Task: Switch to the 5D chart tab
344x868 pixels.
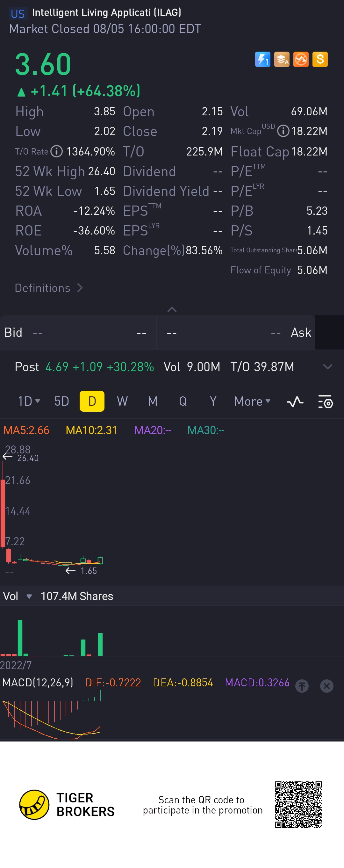Action: 62,401
